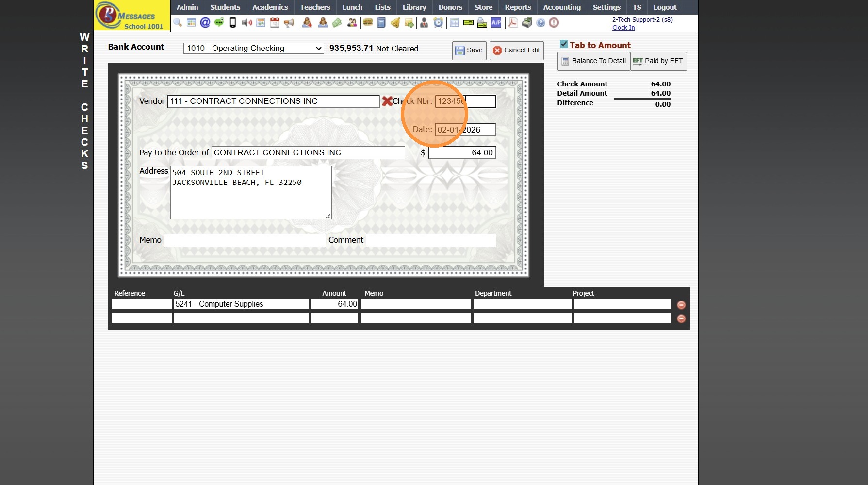Click the Balance To Detail button

594,61
